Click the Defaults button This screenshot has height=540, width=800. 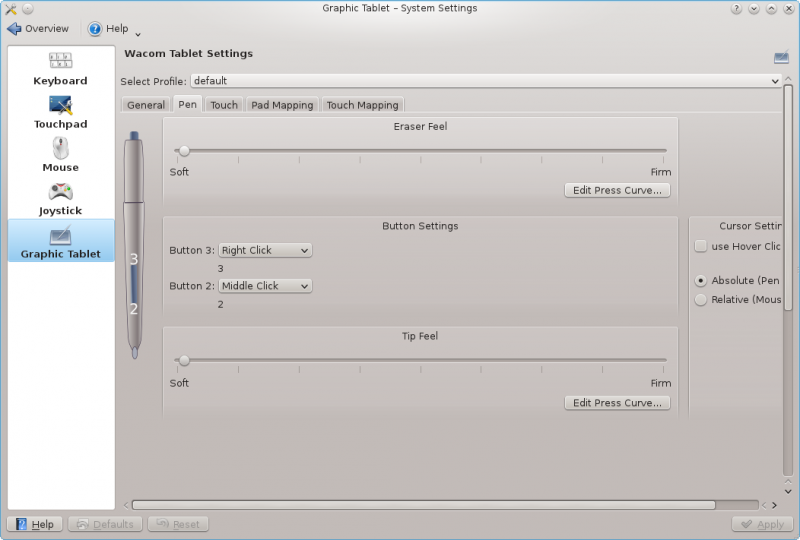pos(105,524)
